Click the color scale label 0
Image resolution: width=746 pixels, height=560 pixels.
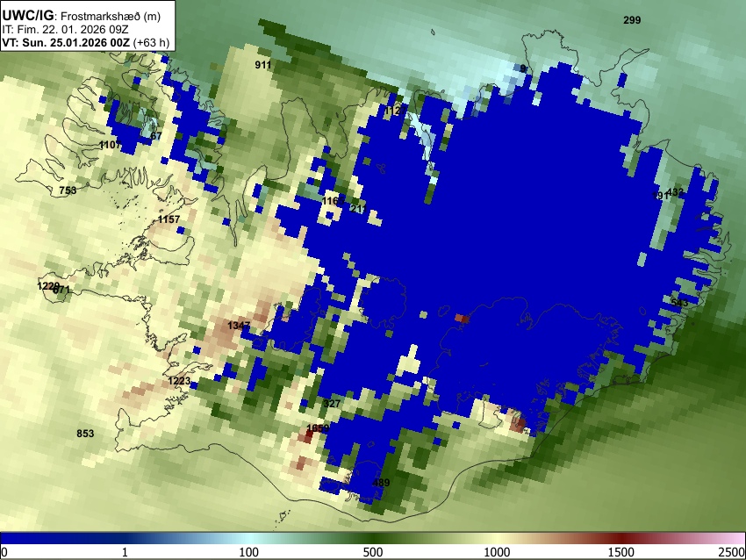click(4, 552)
